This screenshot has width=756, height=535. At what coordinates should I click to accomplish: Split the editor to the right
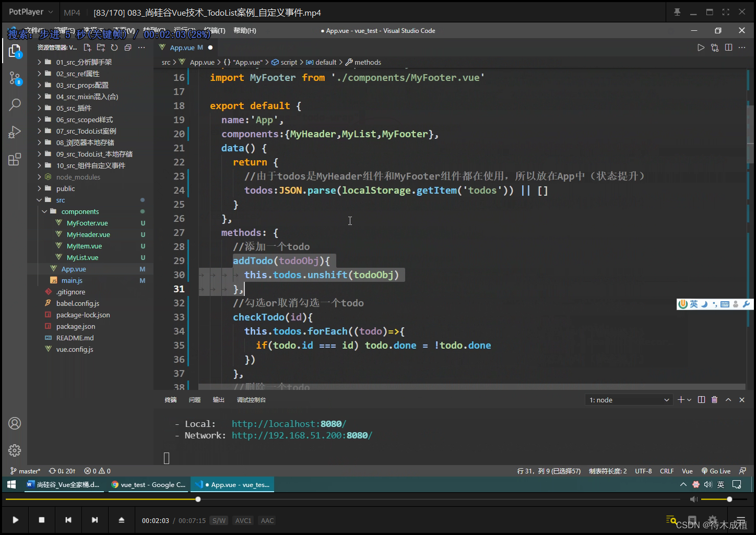728,47
